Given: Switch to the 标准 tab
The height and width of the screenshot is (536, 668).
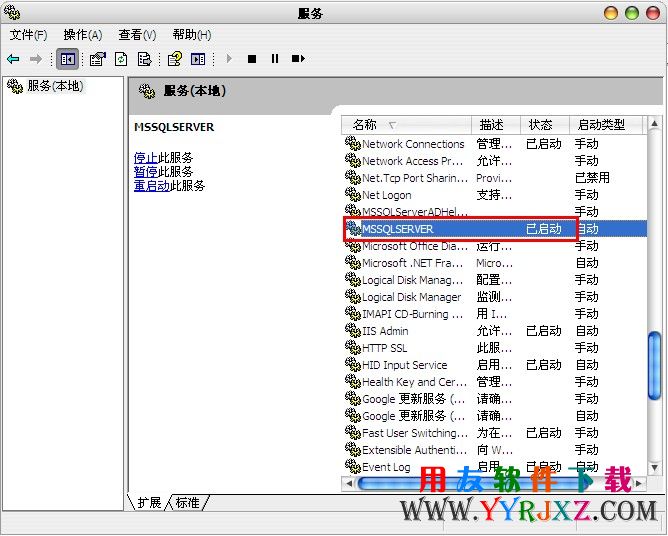Looking at the screenshot, I should coord(187,503).
